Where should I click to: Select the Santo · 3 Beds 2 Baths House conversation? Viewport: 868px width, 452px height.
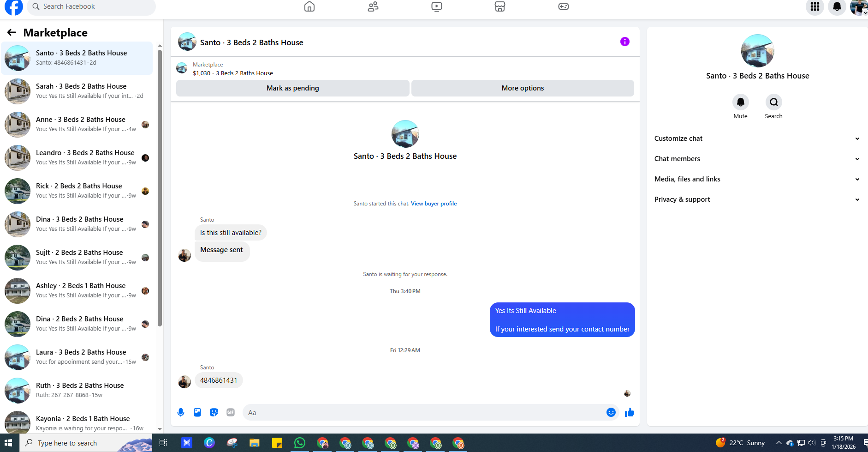click(77, 58)
